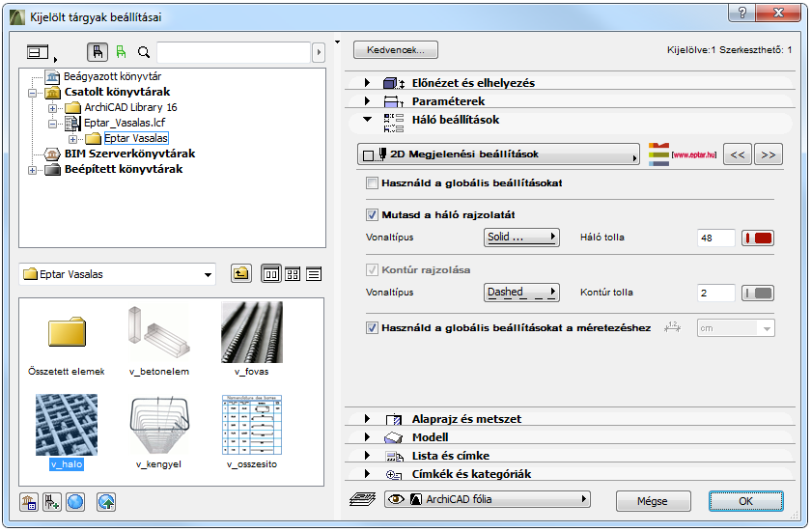This screenshot has width=811, height=532.
Task: Collapse Csatolt könyvtárak tree node
Action: pos(32,93)
